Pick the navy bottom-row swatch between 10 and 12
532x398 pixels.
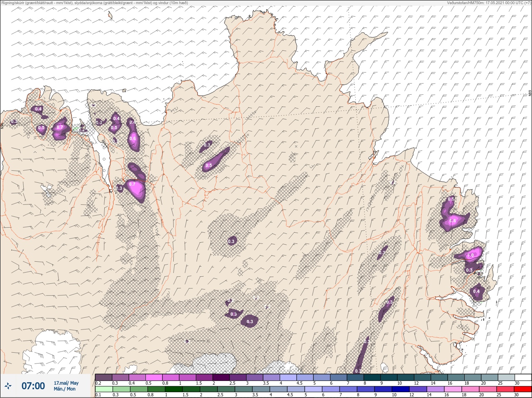401,389
